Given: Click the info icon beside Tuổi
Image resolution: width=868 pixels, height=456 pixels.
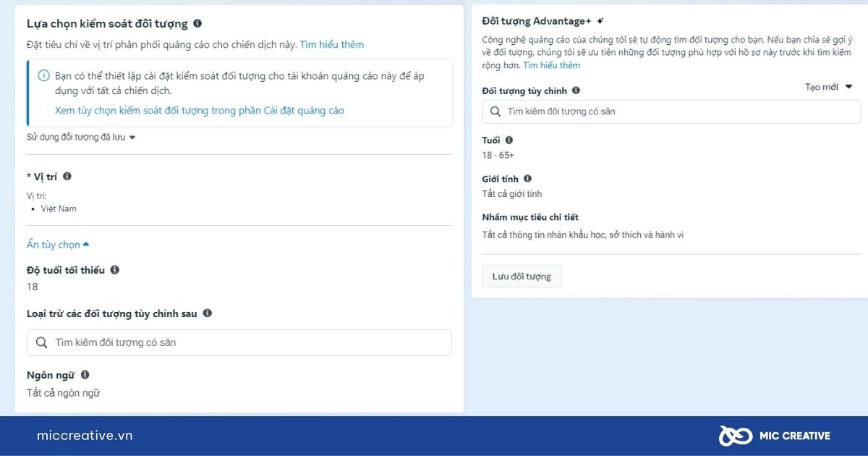Looking at the screenshot, I should click(509, 140).
